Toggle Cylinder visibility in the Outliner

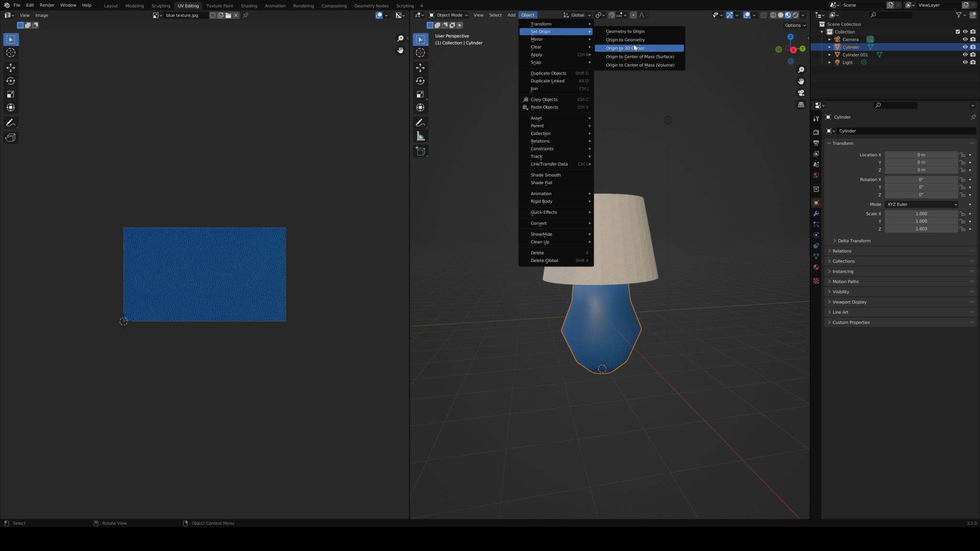point(965,47)
